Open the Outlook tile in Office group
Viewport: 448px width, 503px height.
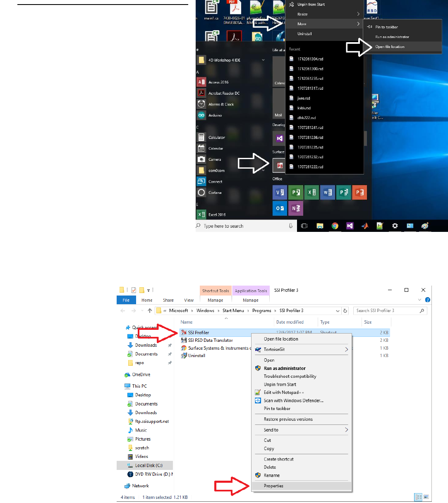pos(280,208)
